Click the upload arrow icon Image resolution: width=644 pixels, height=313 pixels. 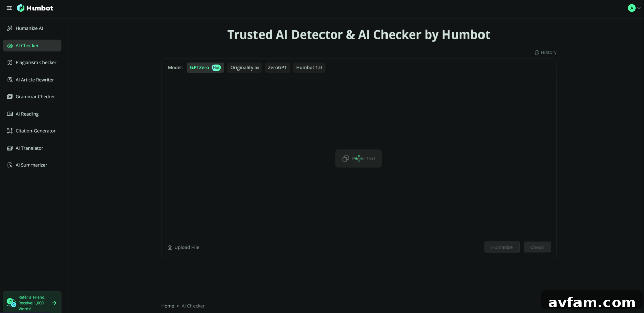pos(170,247)
